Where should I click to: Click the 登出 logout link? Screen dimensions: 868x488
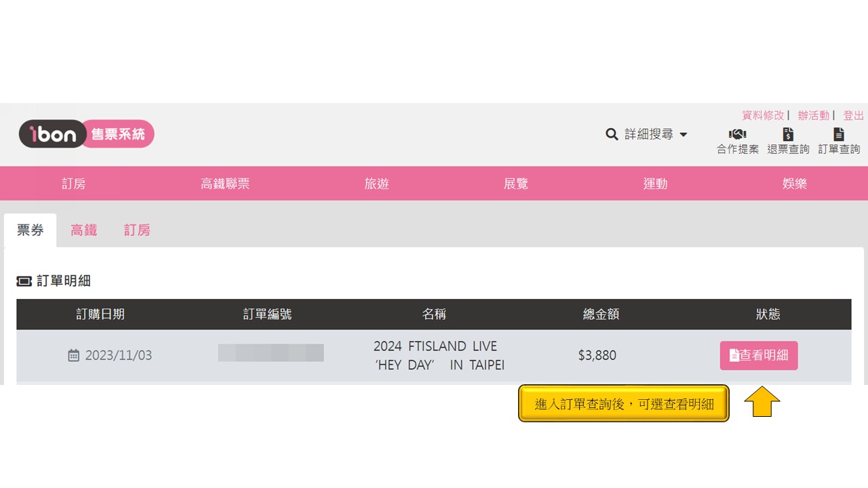point(854,116)
